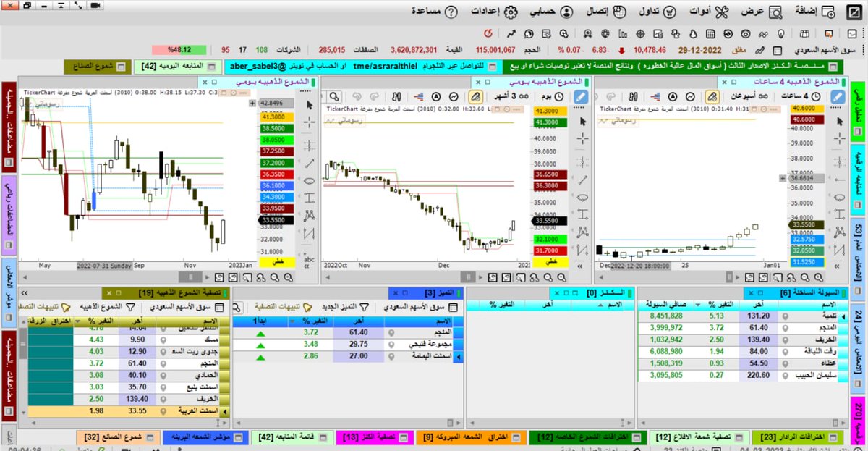The image size is (868, 451).
Task: Switch to قائمة المتابعه [42] tab
Action: (292, 437)
